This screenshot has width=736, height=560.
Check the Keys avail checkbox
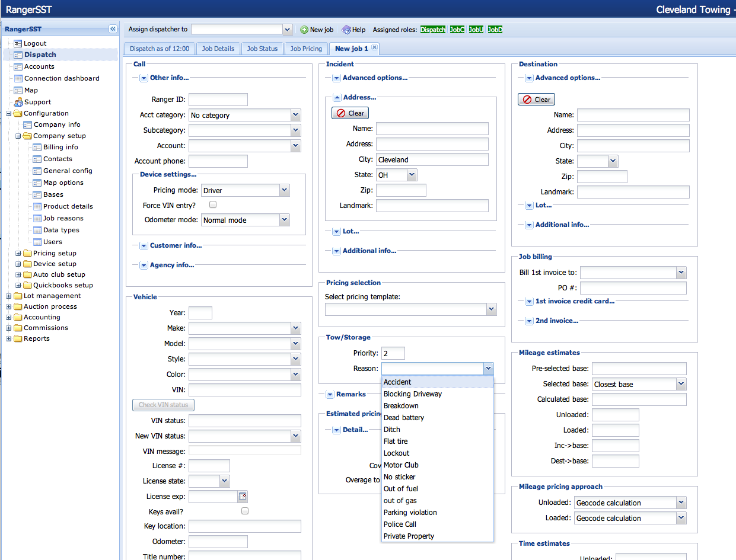point(245,511)
